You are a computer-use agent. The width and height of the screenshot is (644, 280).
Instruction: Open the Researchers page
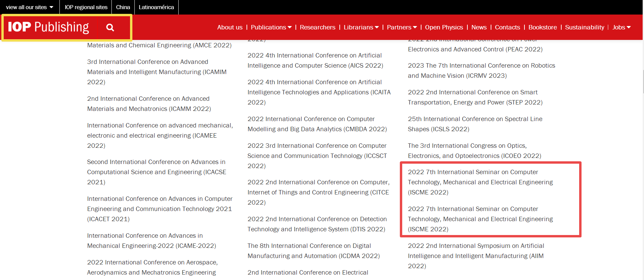[x=317, y=27]
